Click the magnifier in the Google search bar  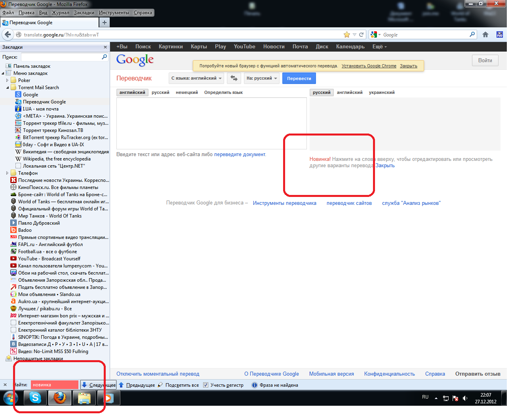pyautogui.click(x=472, y=34)
